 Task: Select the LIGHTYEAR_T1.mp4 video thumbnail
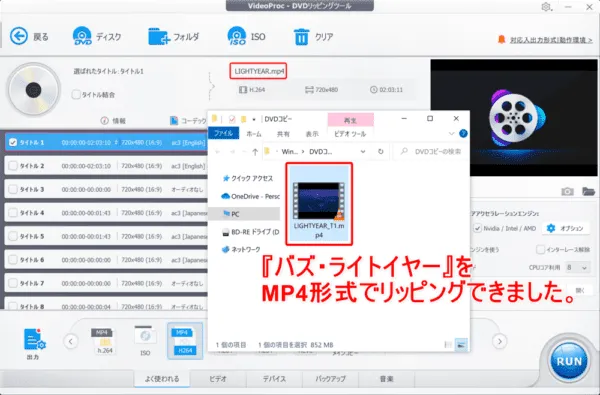[x=319, y=204]
